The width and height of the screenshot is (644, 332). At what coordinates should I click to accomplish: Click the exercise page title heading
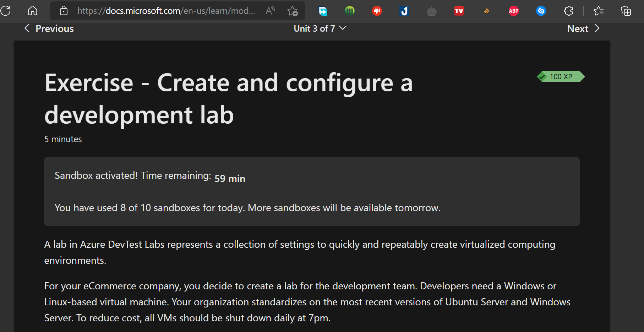coord(229,98)
